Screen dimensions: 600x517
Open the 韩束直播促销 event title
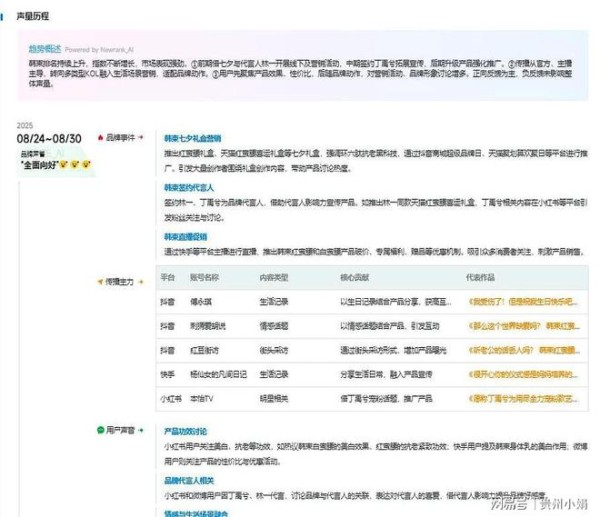[x=185, y=237]
